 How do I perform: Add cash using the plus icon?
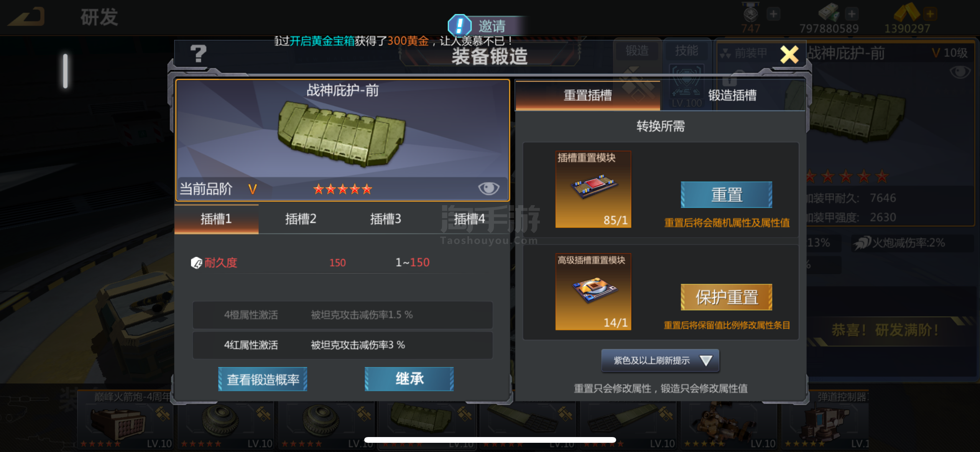tap(851, 14)
